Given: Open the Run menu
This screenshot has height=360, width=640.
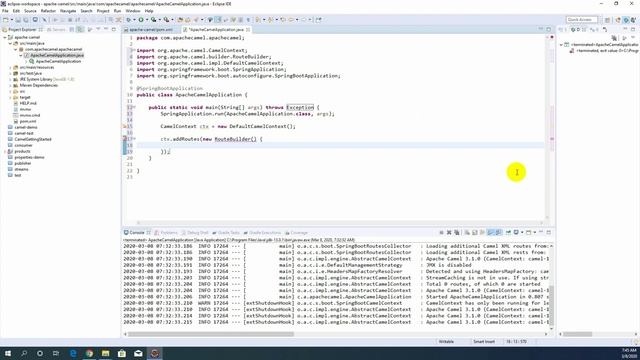Looking at the screenshot, I should coord(118,11).
